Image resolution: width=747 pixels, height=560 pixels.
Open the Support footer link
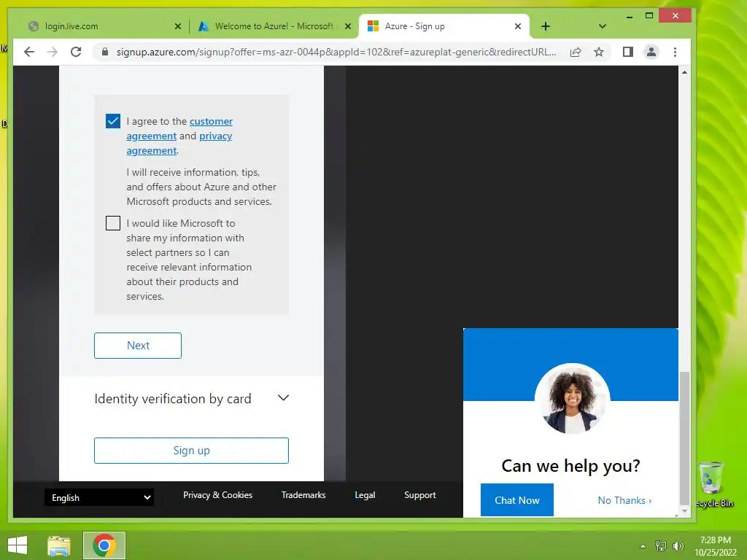pyautogui.click(x=419, y=495)
